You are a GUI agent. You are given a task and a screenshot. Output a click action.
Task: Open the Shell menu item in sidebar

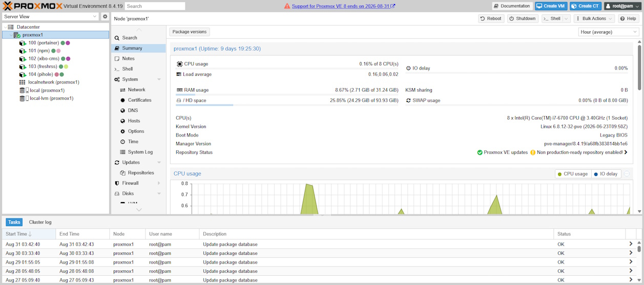[x=138, y=69]
